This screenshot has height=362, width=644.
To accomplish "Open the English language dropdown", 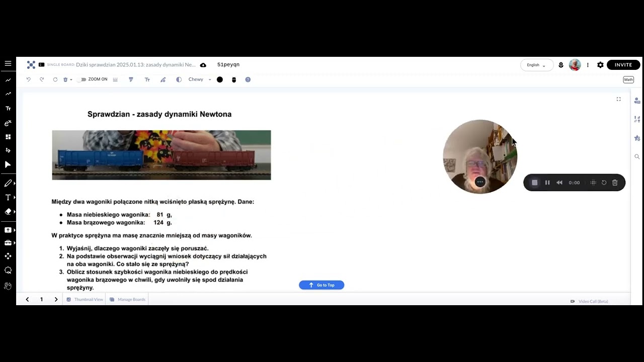I will tap(536, 65).
